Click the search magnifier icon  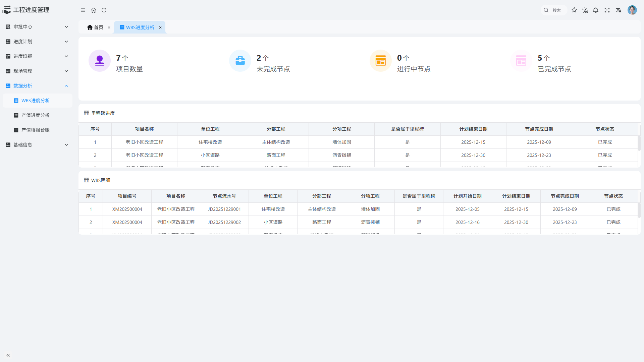(546, 10)
